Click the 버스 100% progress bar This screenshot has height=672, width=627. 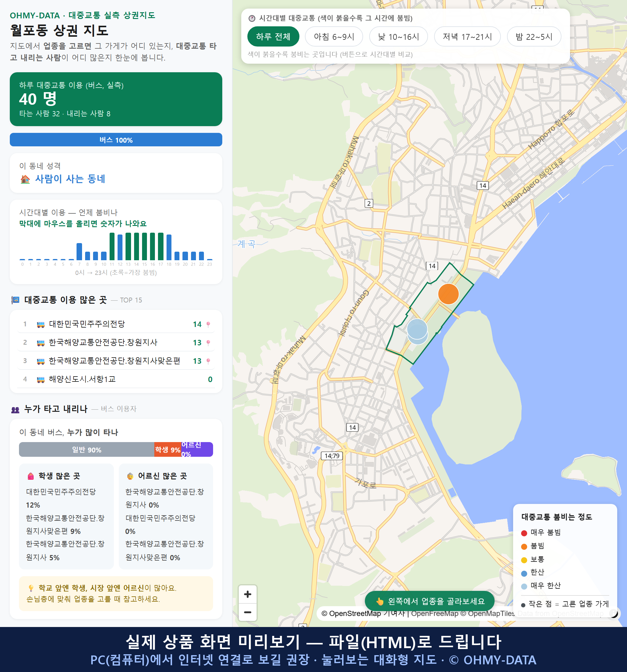click(x=116, y=140)
